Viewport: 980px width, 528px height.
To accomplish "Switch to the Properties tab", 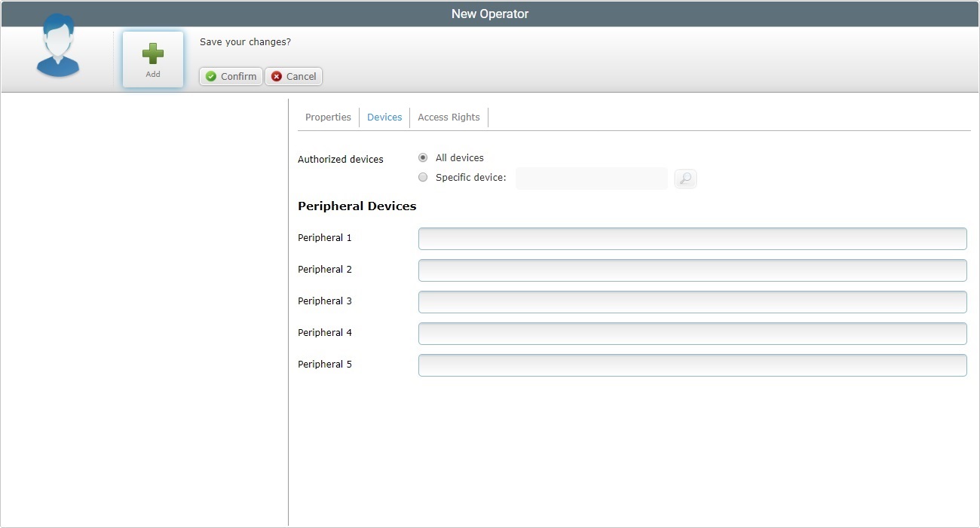I will point(328,118).
